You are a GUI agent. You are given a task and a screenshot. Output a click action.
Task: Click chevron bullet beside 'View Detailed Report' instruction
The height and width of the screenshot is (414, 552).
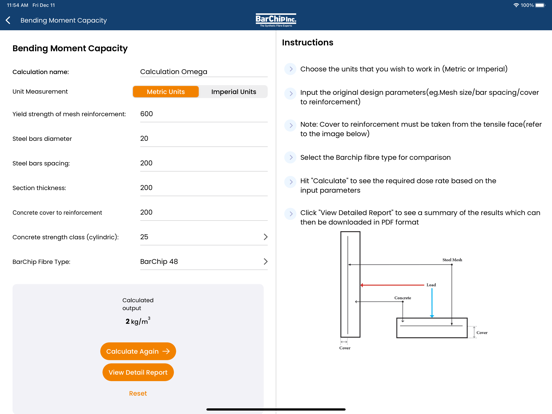click(290, 214)
